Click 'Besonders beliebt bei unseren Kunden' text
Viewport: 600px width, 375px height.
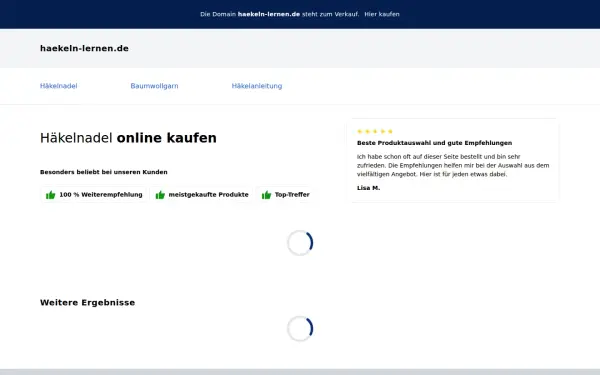click(x=104, y=172)
